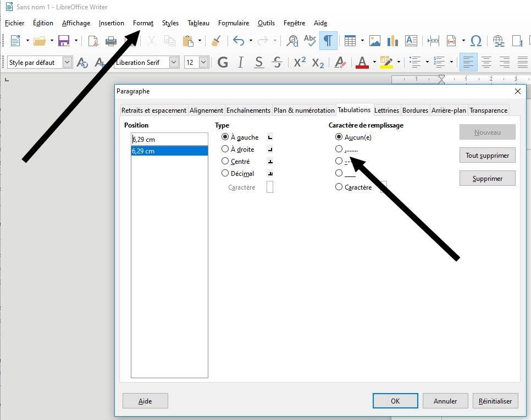
Task: Open the Format menu
Action: [x=143, y=23]
